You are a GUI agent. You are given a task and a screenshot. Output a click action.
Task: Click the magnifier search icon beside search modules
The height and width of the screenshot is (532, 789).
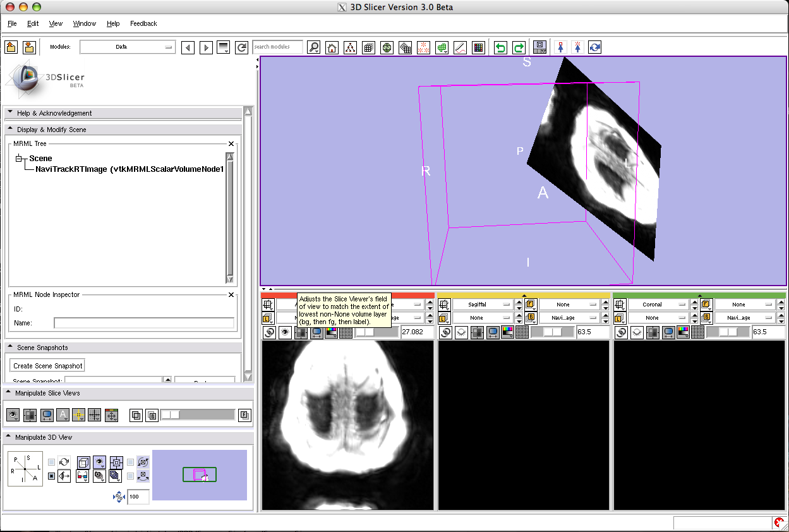click(313, 47)
